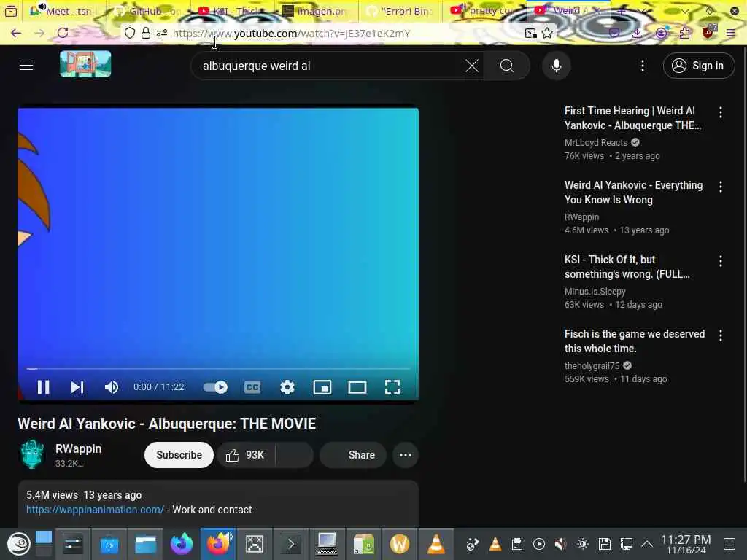Image resolution: width=747 pixels, height=560 pixels.
Task: Skip to next video
Action: click(x=77, y=387)
